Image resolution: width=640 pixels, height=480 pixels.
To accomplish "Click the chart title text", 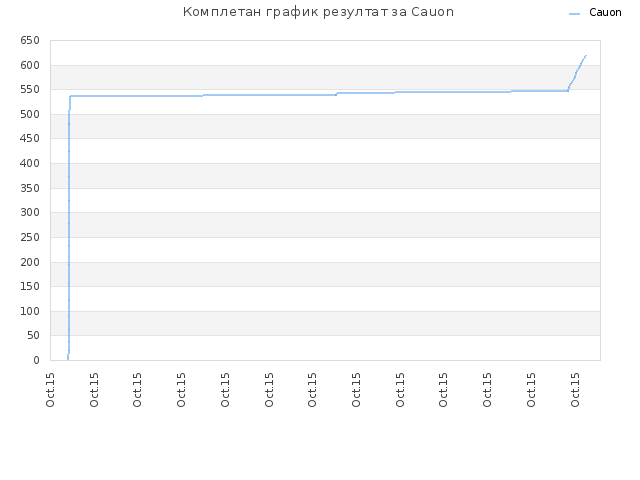I will click(318, 12).
